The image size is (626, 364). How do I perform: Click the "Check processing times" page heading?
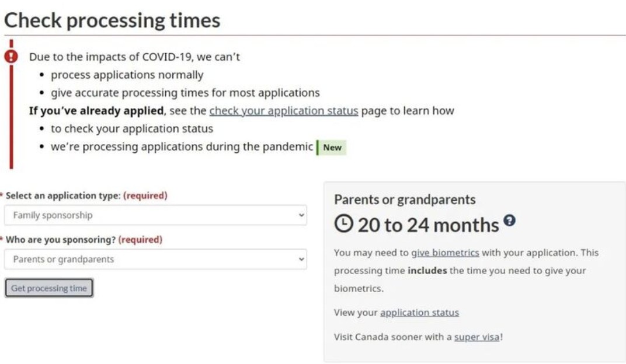point(112,20)
